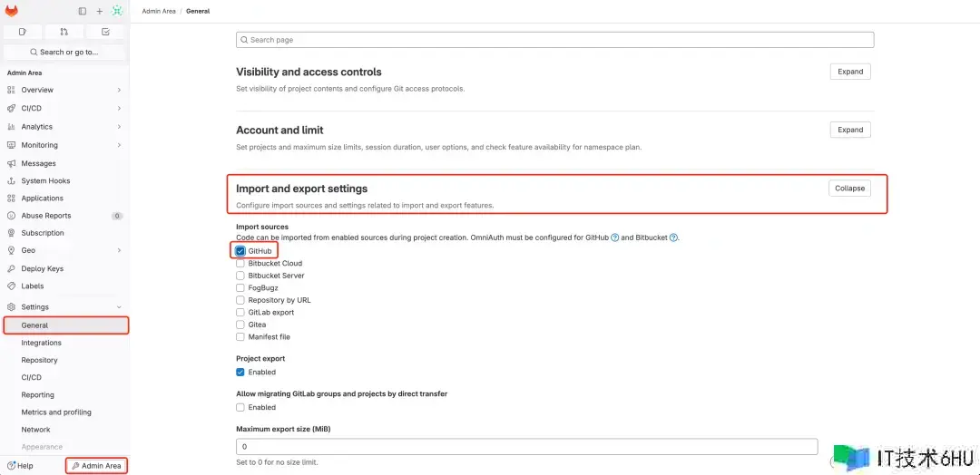Expand Visibility and access controls section
980x475 pixels.
point(849,72)
